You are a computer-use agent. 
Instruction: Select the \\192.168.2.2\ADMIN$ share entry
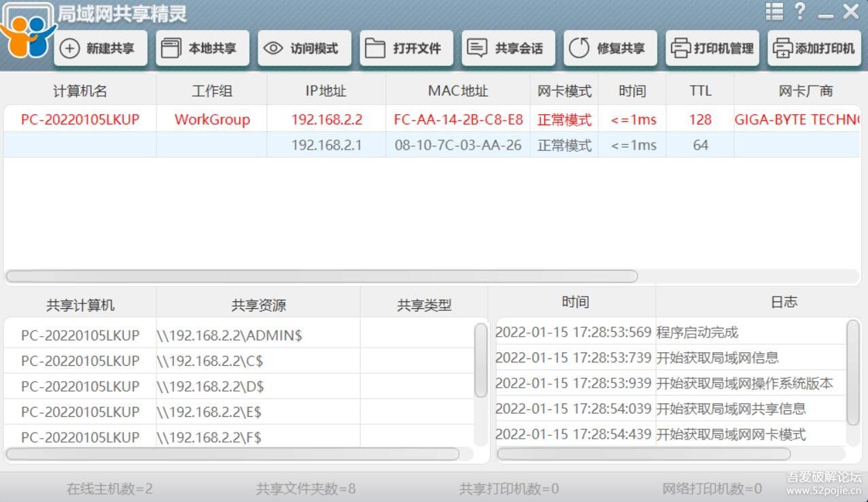point(229,335)
